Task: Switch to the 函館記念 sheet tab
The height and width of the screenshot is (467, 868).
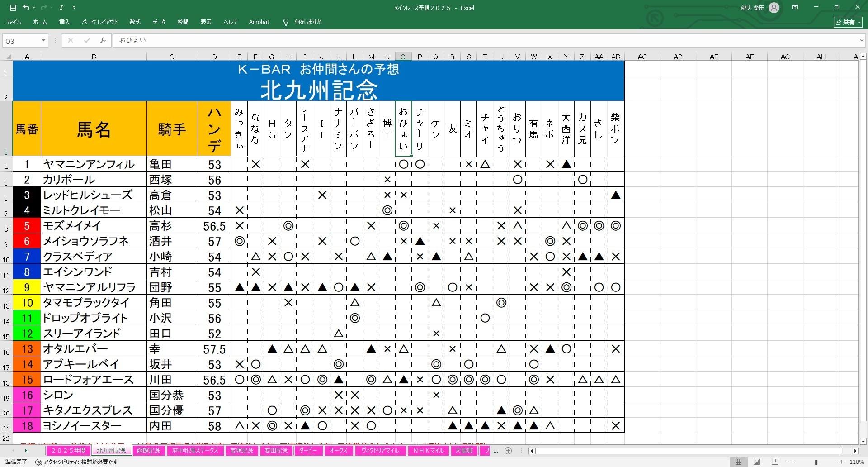Action: pyautogui.click(x=149, y=451)
